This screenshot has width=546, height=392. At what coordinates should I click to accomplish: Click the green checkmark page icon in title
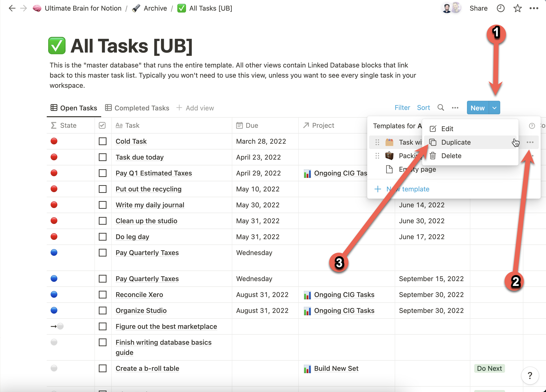point(57,46)
